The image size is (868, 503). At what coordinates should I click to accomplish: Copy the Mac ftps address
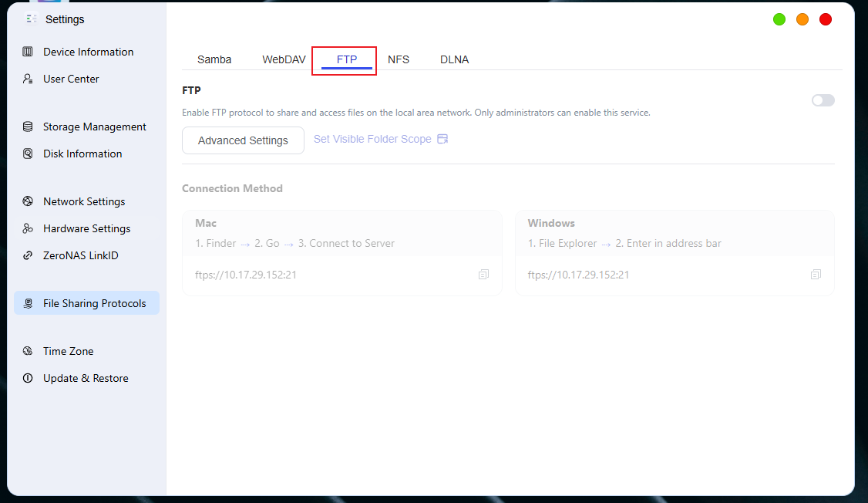click(x=484, y=274)
